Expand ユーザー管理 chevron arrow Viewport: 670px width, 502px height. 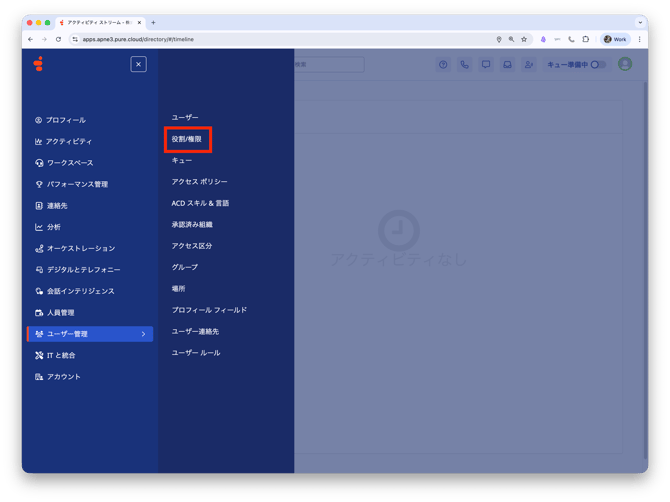click(144, 334)
